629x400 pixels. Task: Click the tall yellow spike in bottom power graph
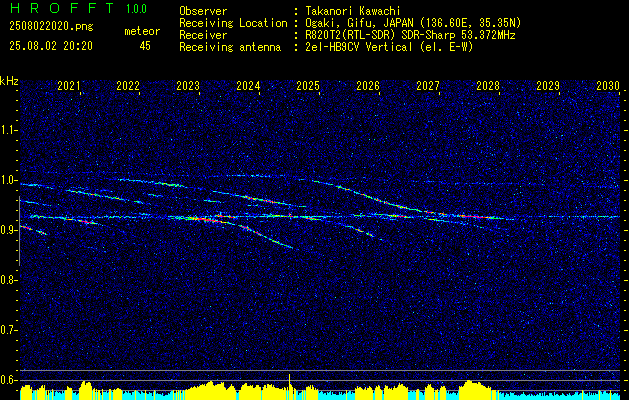click(x=289, y=387)
